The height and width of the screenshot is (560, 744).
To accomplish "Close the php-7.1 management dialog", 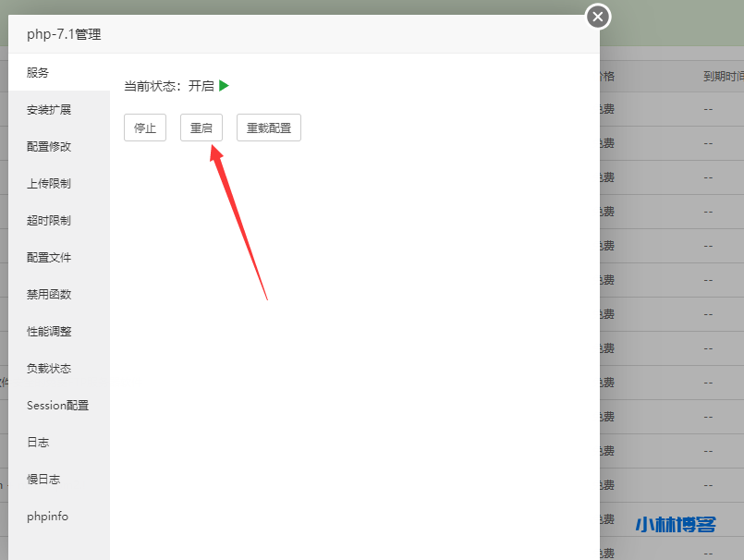I will [597, 16].
